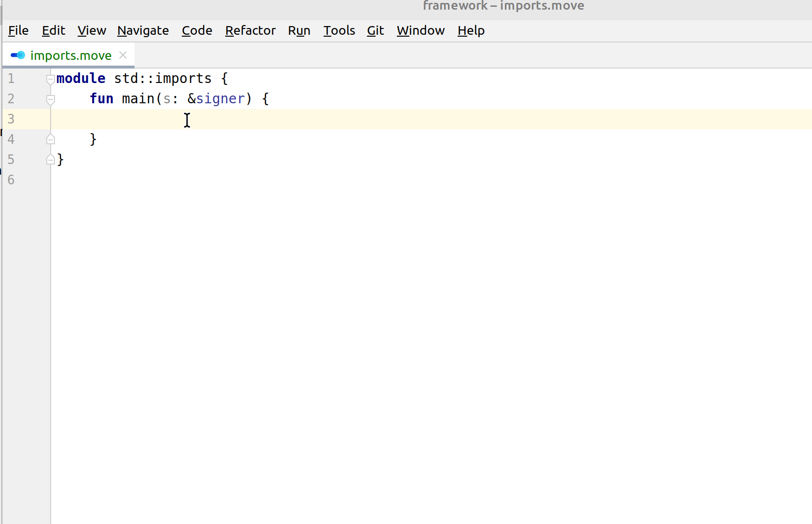The image size is (812, 524).
Task: Open the View menu
Action: pos(92,31)
